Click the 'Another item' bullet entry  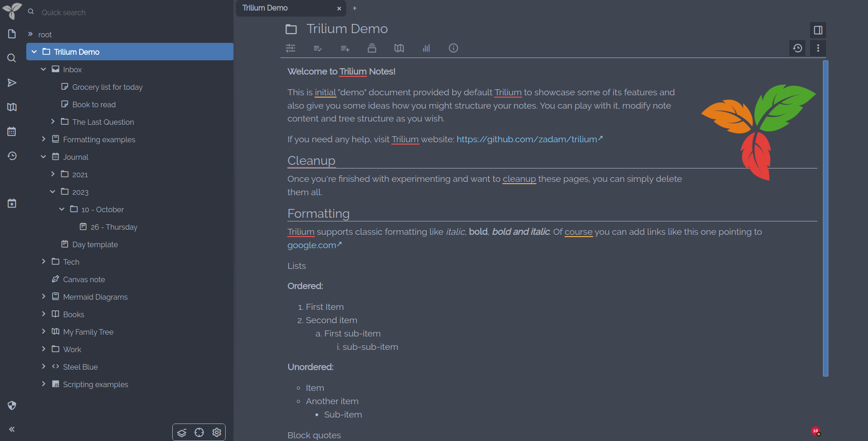click(x=332, y=401)
